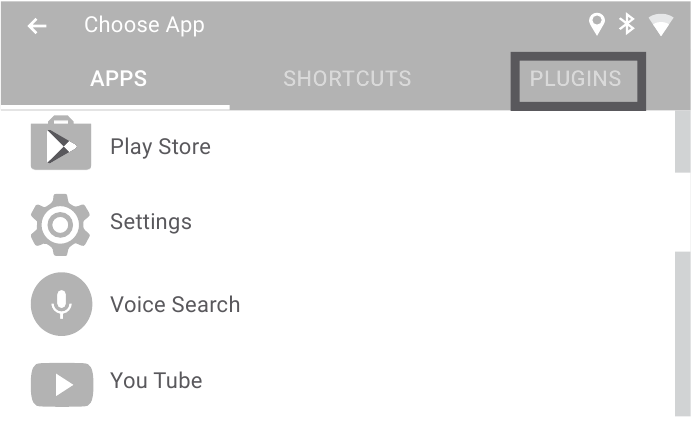This screenshot has width=695, height=422.
Task: Click the Wi-Fi signal status icon
Action: (x=661, y=26)
